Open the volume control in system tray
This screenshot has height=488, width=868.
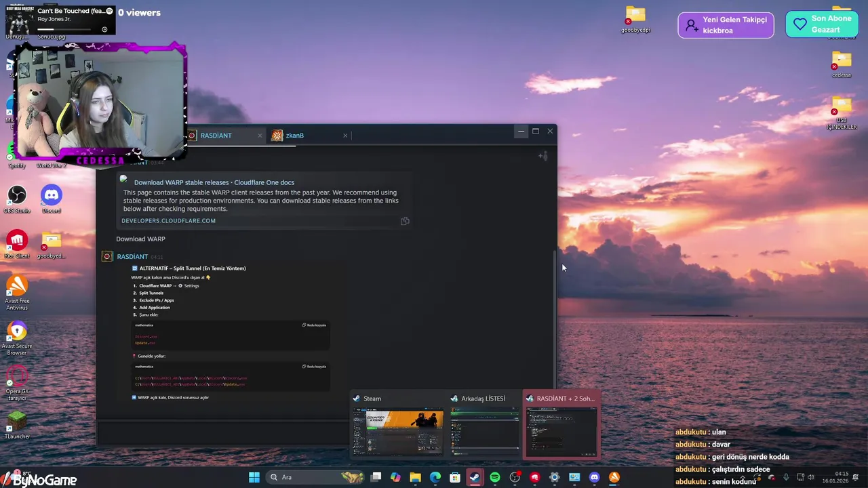click(x=810, y=477)
